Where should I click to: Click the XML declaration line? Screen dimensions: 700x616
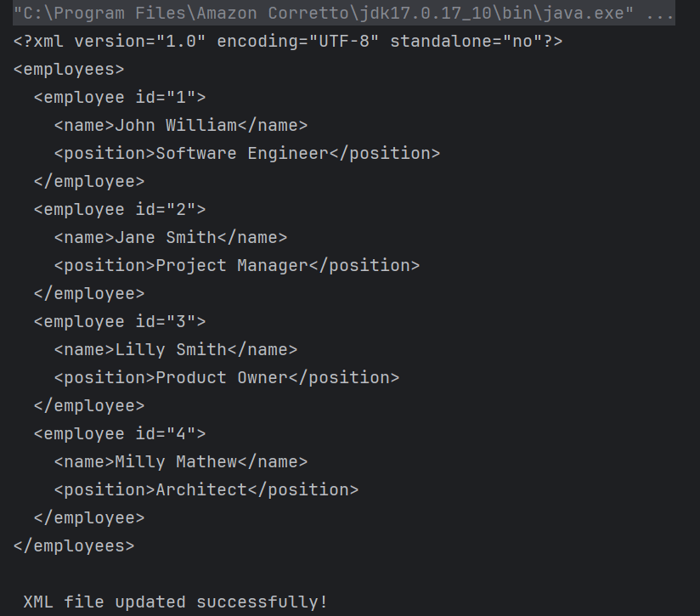coord(288,42)
